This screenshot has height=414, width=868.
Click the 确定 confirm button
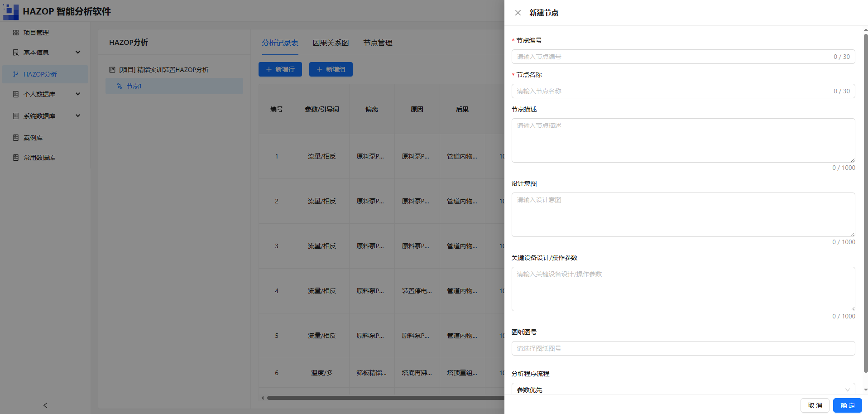click(848, 405)
